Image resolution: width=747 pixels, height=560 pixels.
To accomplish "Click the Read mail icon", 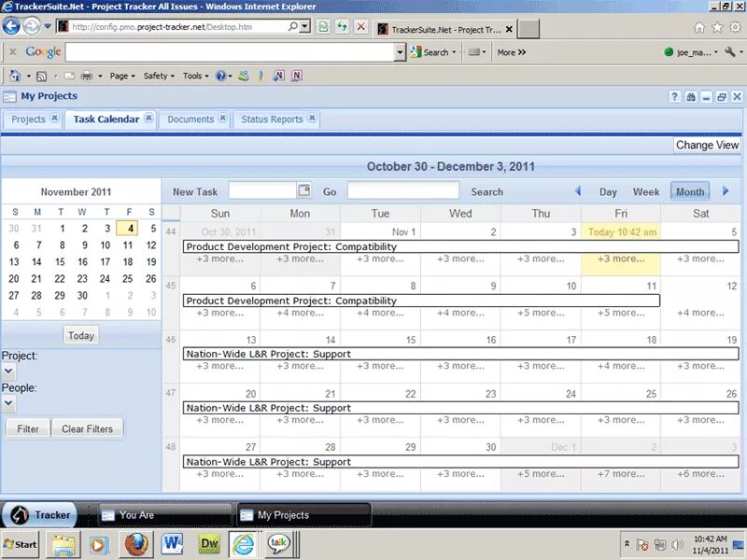I will point(69,76).
